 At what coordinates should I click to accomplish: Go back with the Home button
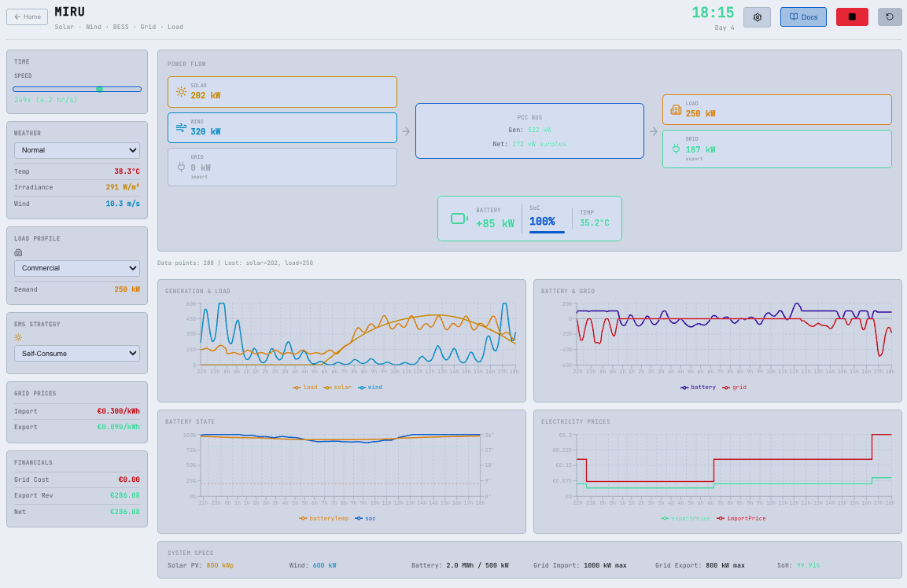(28, 17)
